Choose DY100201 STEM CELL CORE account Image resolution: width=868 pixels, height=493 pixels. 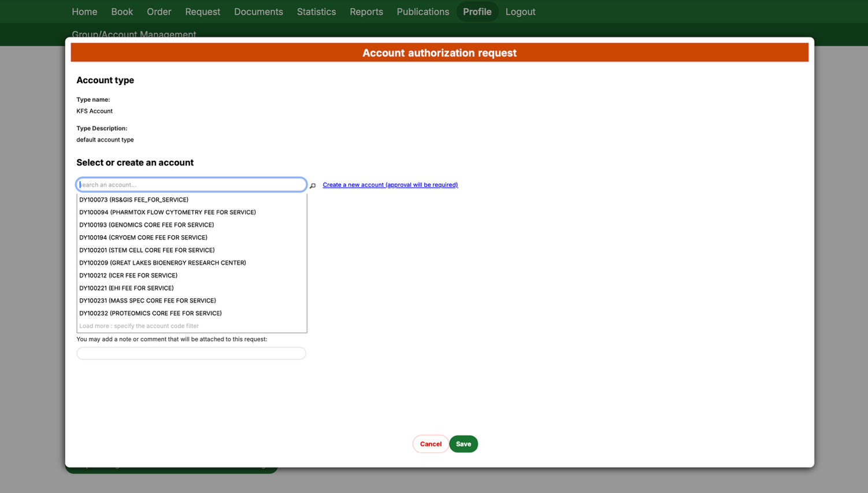(192, 250)
